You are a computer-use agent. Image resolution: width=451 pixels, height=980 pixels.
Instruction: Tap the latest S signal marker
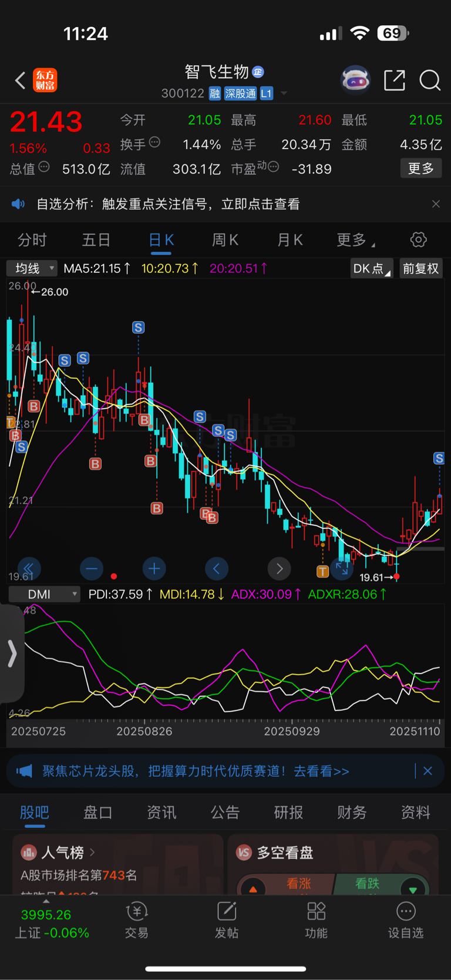(439, 458)
